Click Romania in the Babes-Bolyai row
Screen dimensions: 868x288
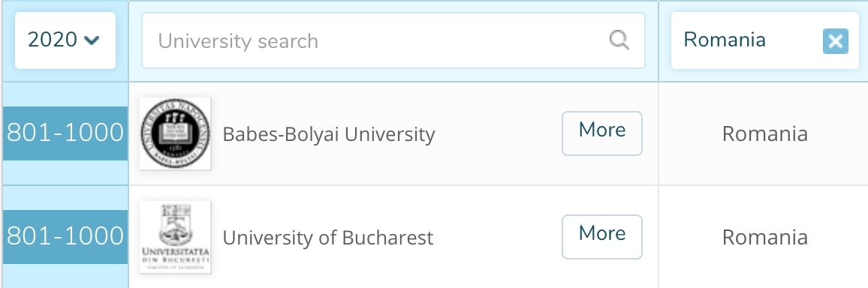[764, 133]
